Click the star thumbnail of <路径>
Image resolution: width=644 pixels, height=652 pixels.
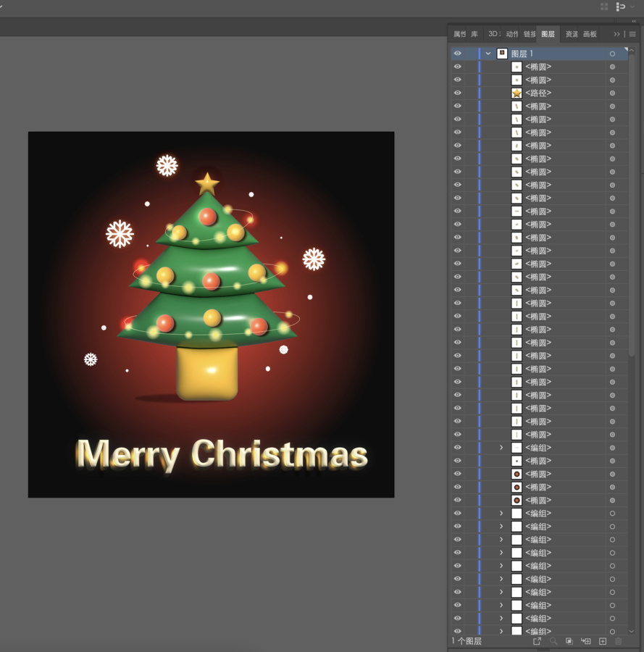coord(517,93)
